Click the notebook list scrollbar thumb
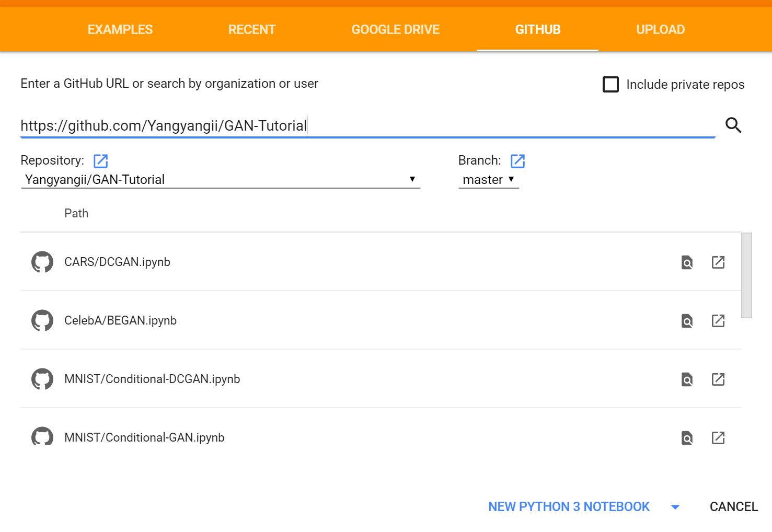 point(746,275)
